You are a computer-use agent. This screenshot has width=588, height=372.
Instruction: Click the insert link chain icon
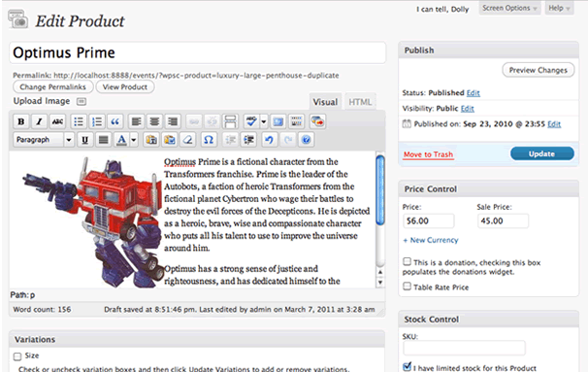tap(194, 121)
